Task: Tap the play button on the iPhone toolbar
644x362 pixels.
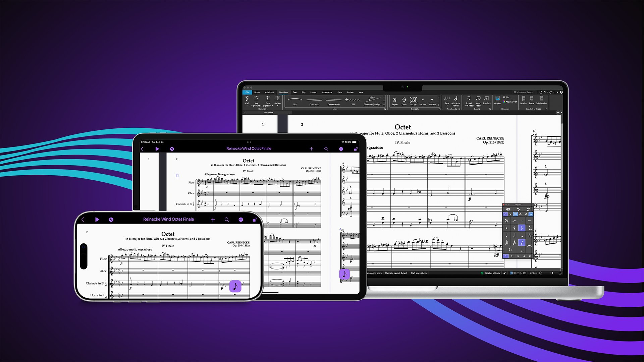Action: (97, 220)
